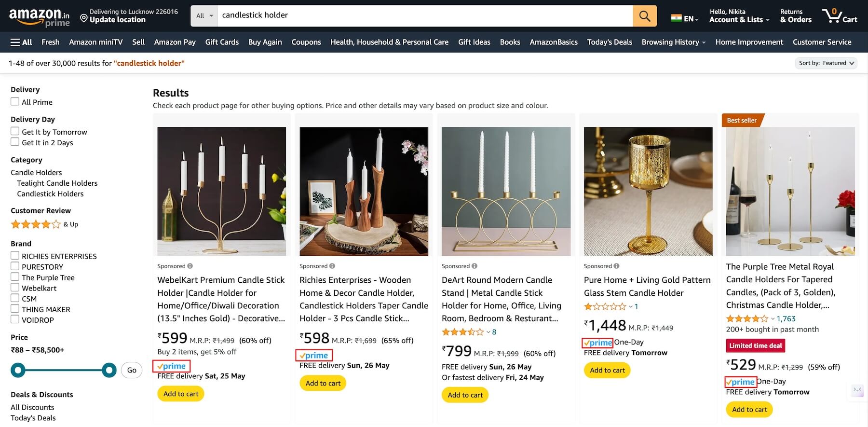868x427 pixels.
Task: Expand Account & Lists dropdown
Action: point(739,16)
